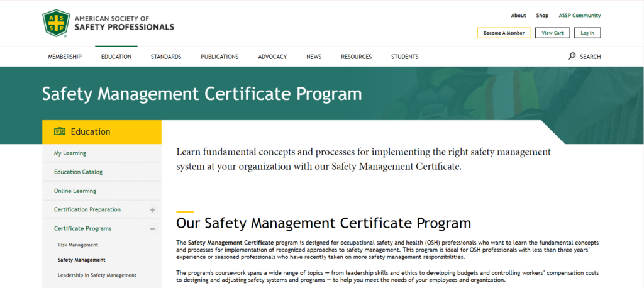Click American Society of Safety Professionals text

[x=124, y=23]
